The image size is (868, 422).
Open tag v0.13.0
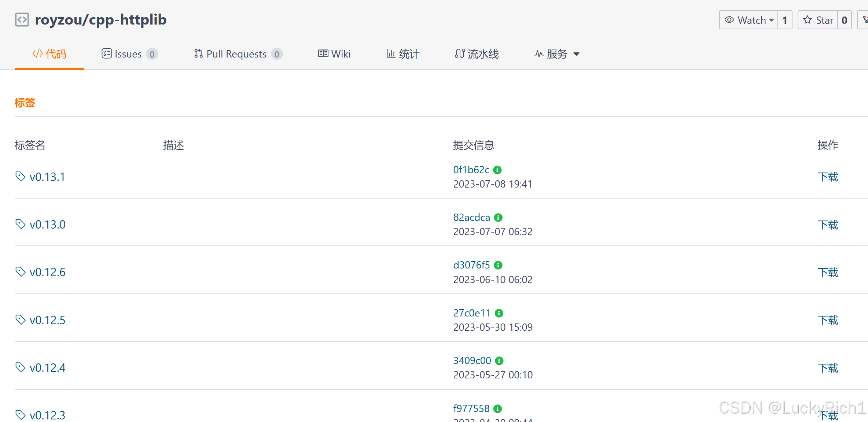pyautogui.click(x=48, y=225)
